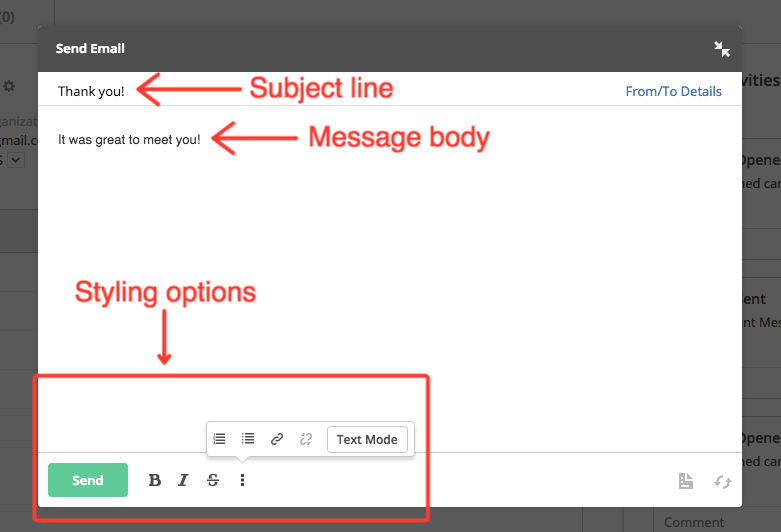Switch editor to Text Mode
This screenshot has height=532, width=781.
[x=367, y=439]
